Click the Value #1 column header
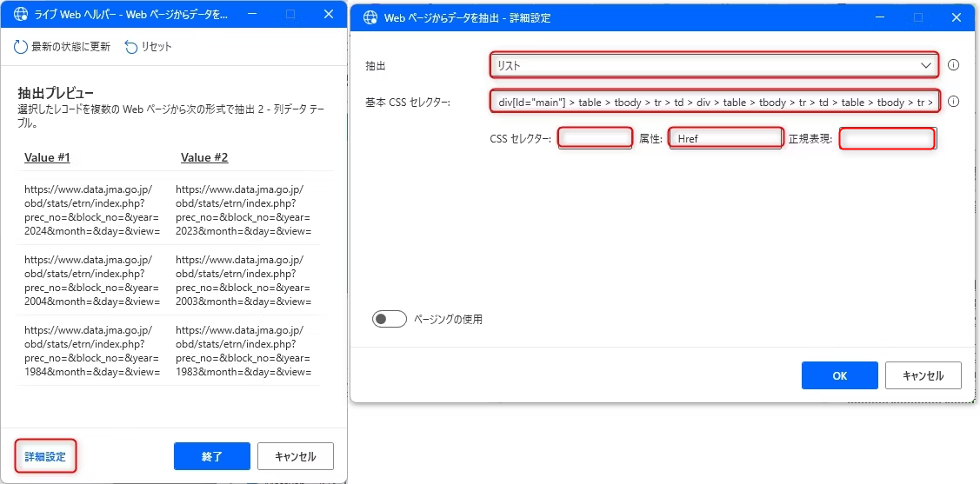Screen dimensions: 980x484 [x=47, y=157]
